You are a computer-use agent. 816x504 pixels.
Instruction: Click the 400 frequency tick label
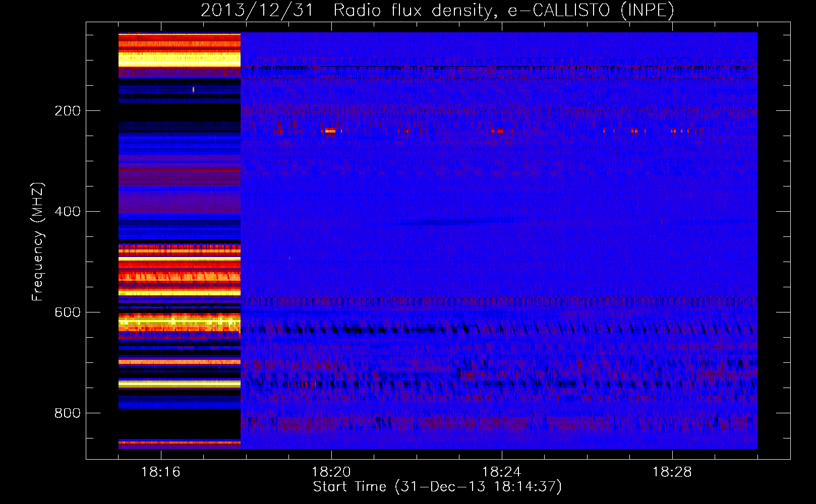pyautogui.click(x=68, y=212)
